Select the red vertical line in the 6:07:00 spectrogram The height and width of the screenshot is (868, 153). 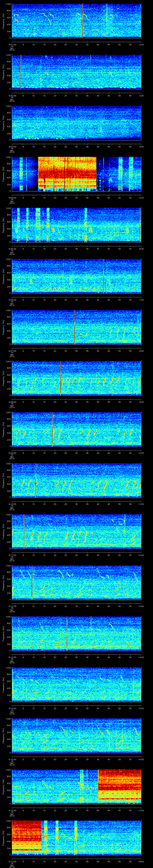click(75, 327)
